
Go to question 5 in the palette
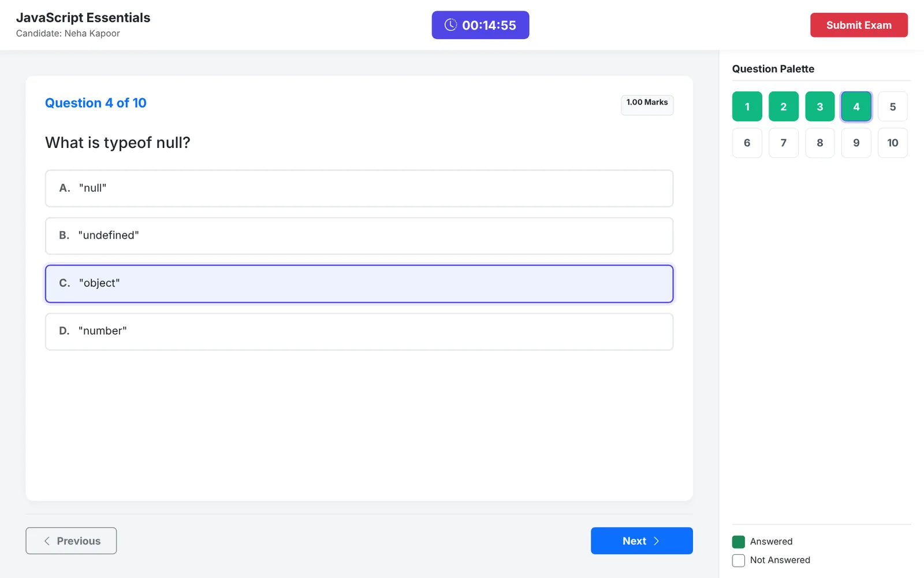point(893,106)
